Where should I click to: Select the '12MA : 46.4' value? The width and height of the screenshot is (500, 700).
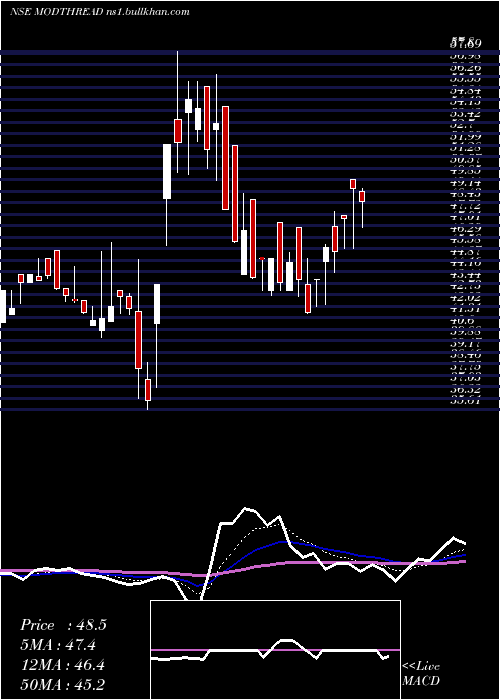tap(63, 665)
